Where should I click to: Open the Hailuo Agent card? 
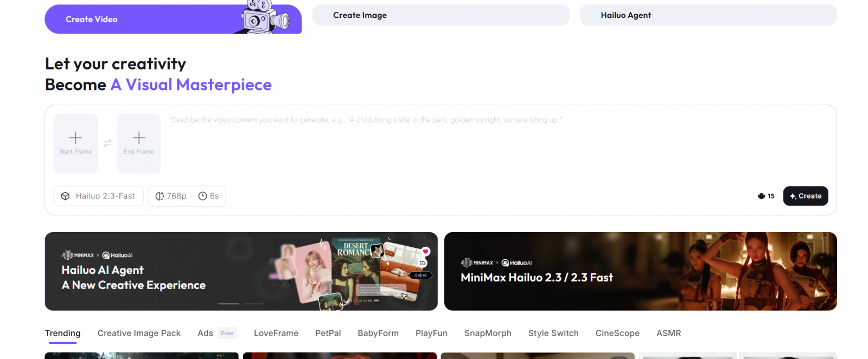708,15
